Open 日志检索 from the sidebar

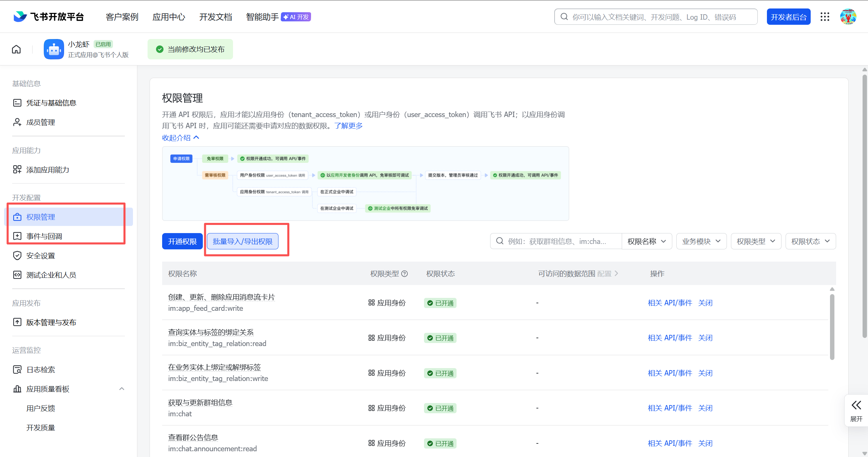(41, 369)
